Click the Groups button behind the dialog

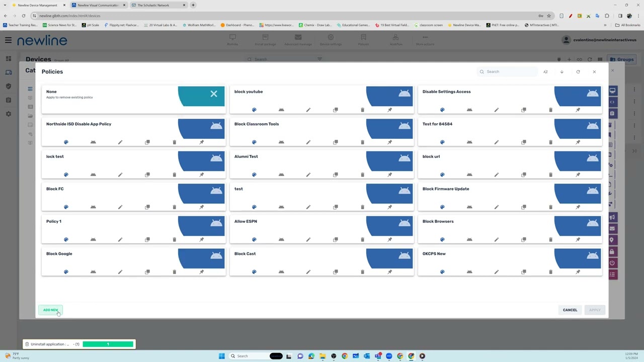(x=622, y=59)
